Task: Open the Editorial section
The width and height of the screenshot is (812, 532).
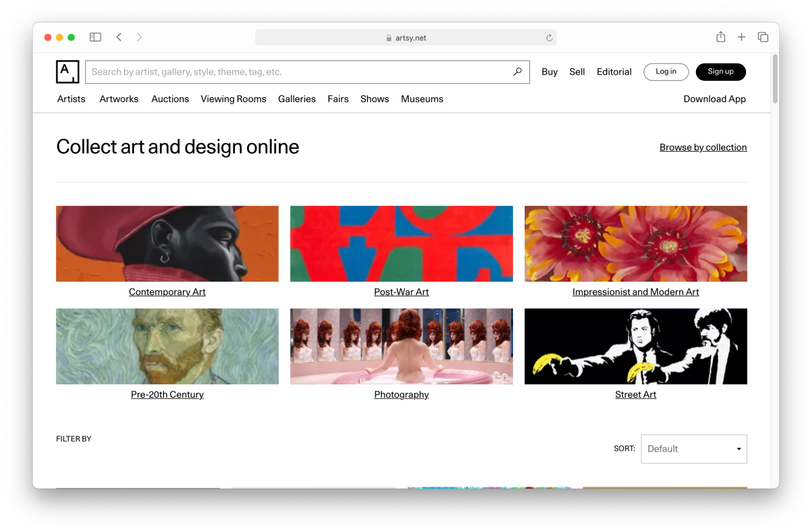Action: 614,72
